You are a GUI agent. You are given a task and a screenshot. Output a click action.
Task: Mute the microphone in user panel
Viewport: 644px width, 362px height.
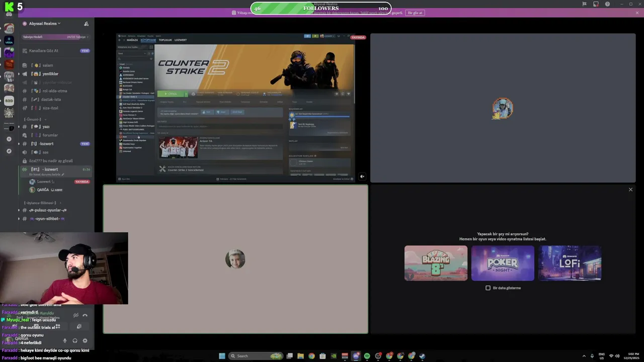point(64,341)
